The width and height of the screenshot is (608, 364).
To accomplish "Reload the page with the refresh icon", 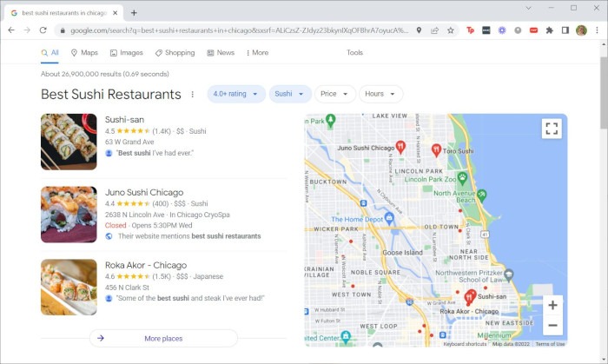I will (43, 30).
